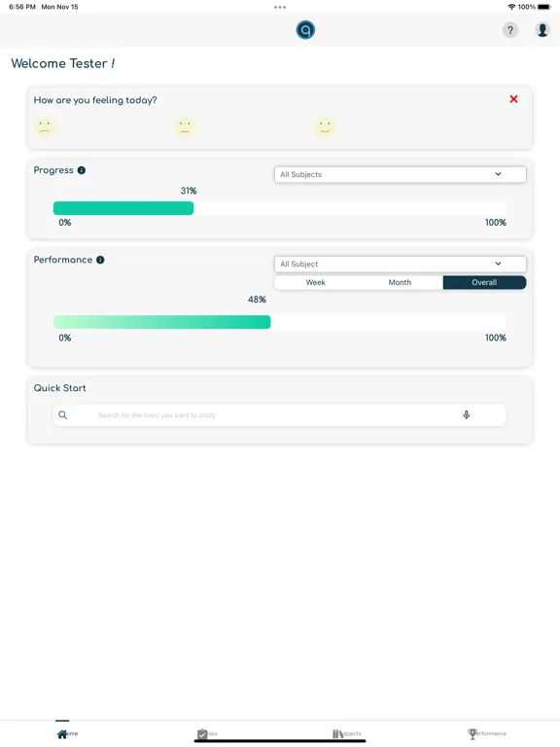Go to the Home bottom tab
The image size is (560, 747).
pos(67,733)
